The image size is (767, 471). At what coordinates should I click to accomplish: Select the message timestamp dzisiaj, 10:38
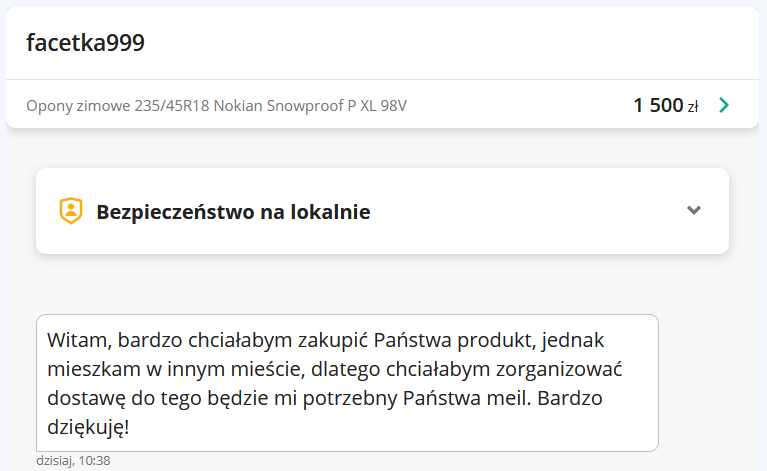pyautogui.click(x=73, y=461)
